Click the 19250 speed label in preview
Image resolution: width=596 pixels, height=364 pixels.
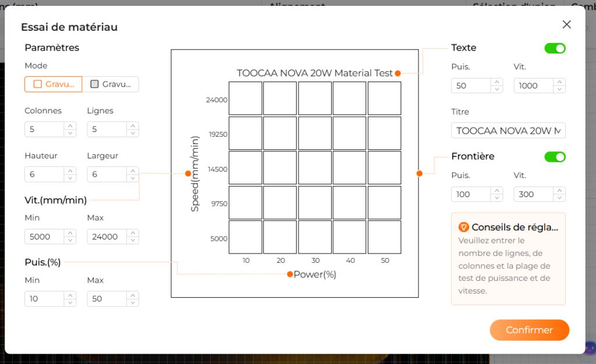(x=218, y=134)
